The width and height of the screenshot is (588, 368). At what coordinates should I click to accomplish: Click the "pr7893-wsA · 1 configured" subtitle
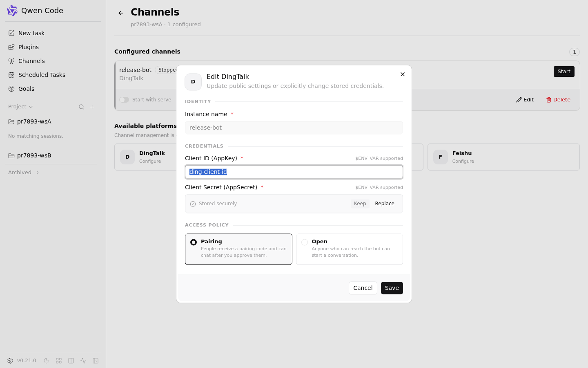click(x=166, y=25)
